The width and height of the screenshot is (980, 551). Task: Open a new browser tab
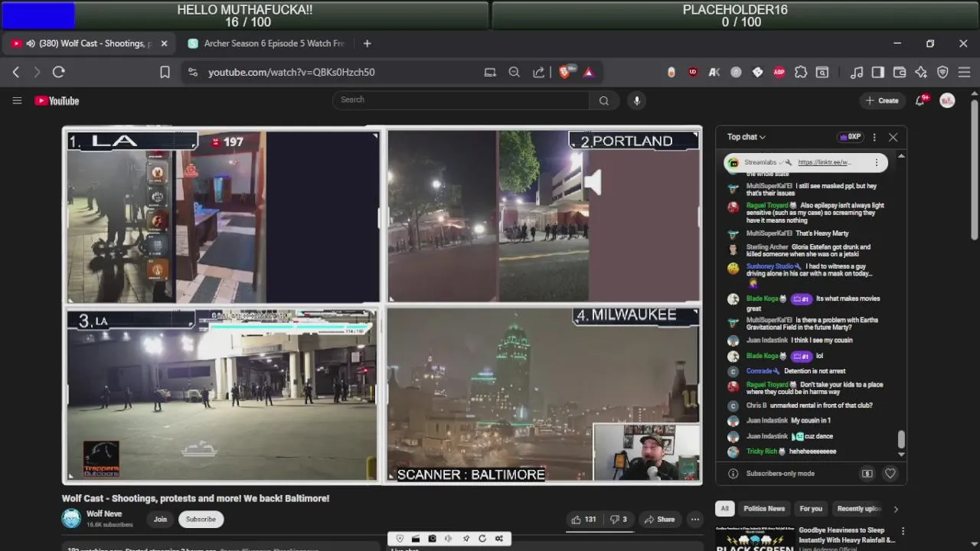coord(367,44)
